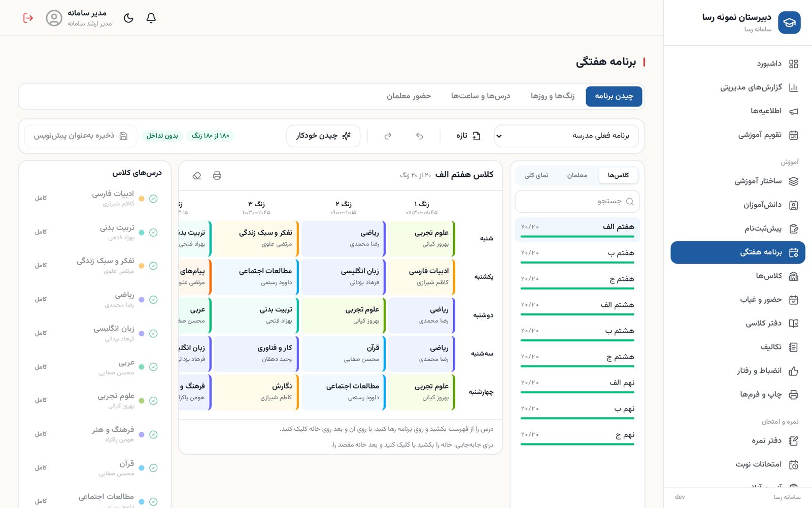Image resolution: width=812 pixels, height=508 pixels.
Task: Click the جستجو search field
Action: point(577,201)
